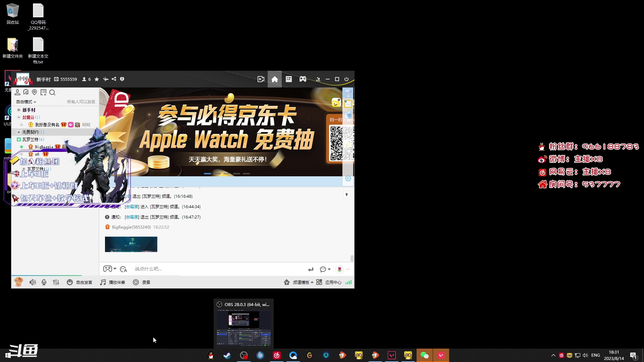Open the member list person icon

click(17, 92)
